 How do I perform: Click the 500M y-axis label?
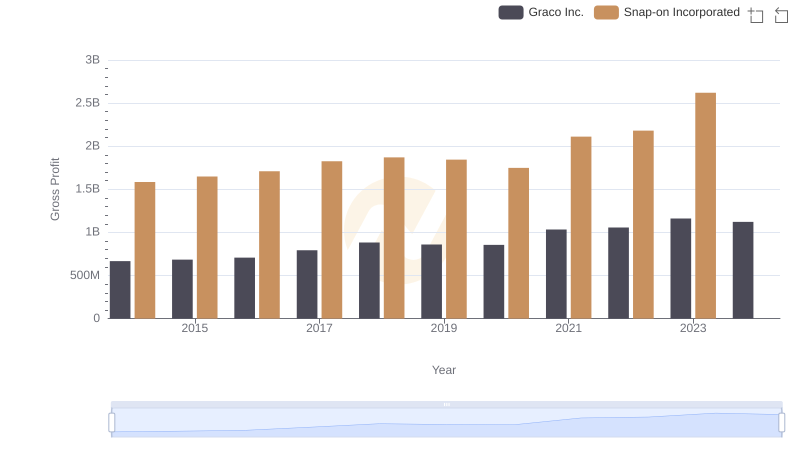(x=85, y=275)
